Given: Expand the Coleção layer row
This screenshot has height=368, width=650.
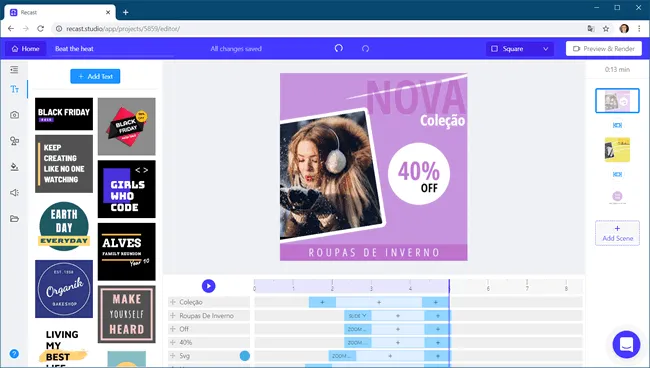Looking at the screenshot, I should click(173, 302).
